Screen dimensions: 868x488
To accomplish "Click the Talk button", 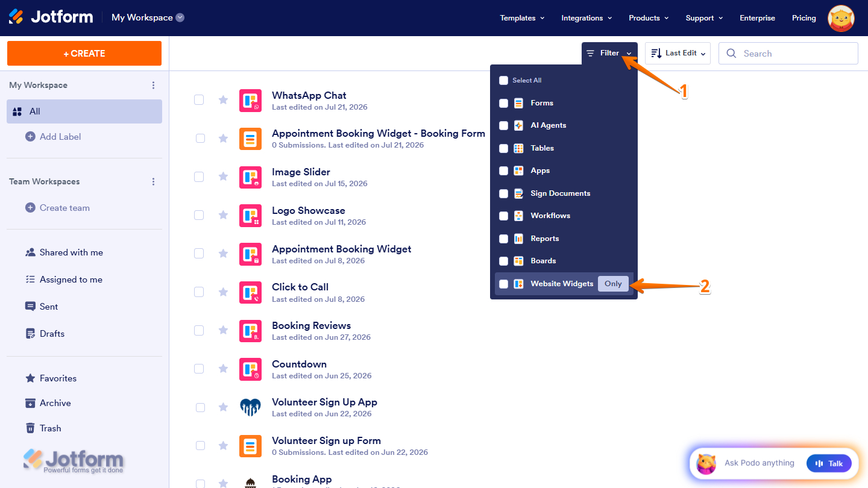I will point(829,463).
